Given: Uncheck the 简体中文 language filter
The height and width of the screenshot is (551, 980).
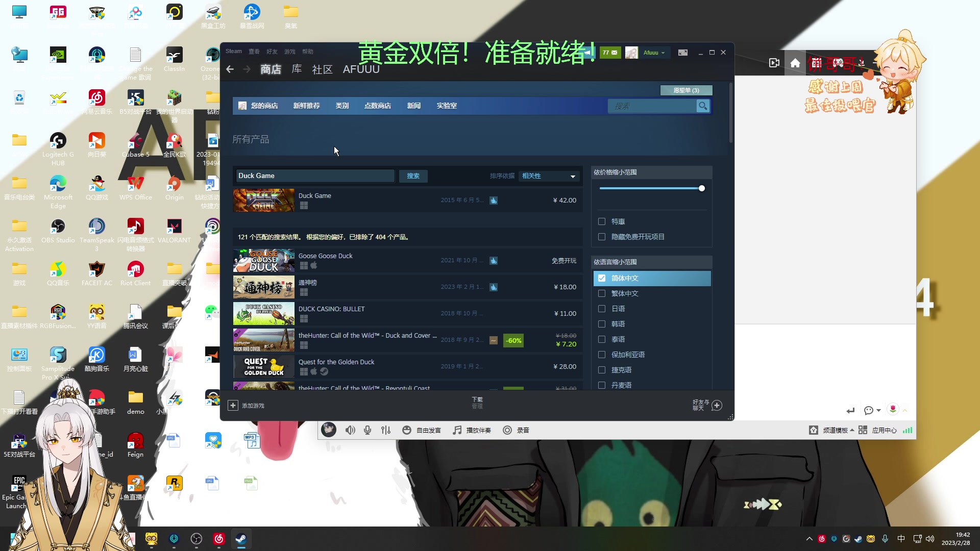Looking at the screenshot, I should click(x=602, y=279).
